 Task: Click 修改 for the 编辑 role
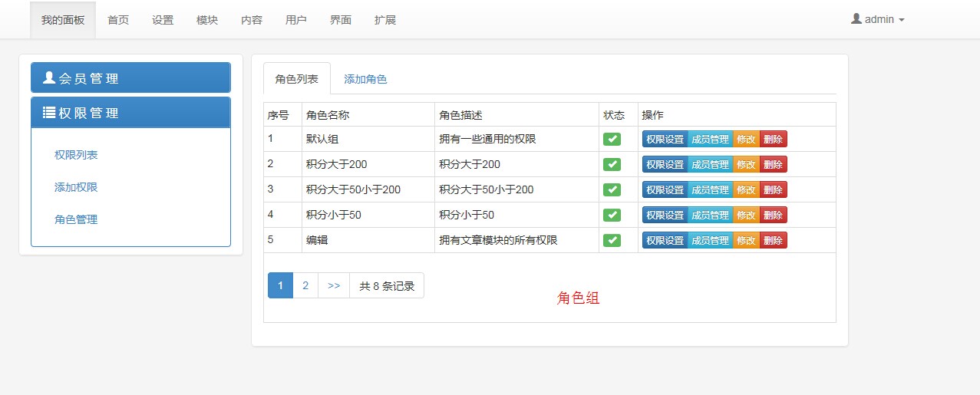pos(746,240)
